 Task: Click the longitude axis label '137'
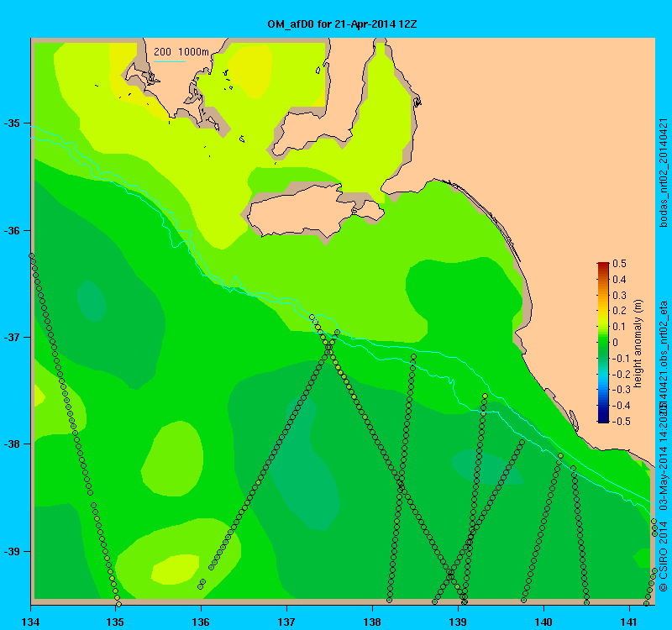pos(286,622)
